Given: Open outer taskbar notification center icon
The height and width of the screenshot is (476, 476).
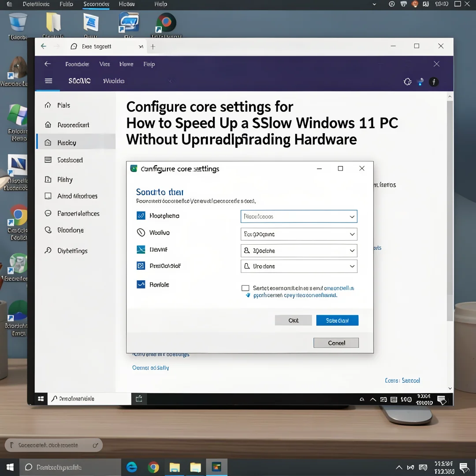Looking at the screenshot, I should click(464, 468).
